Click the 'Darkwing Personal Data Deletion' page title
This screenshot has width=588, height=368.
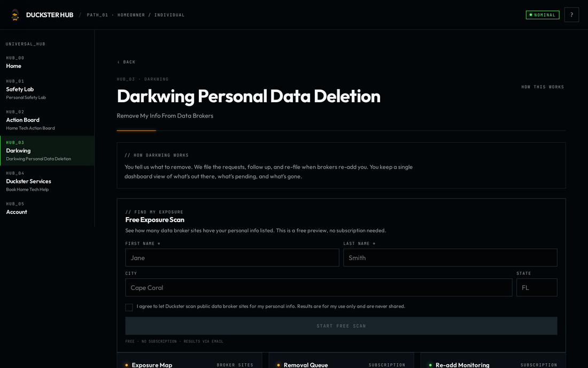click(249, 96)
